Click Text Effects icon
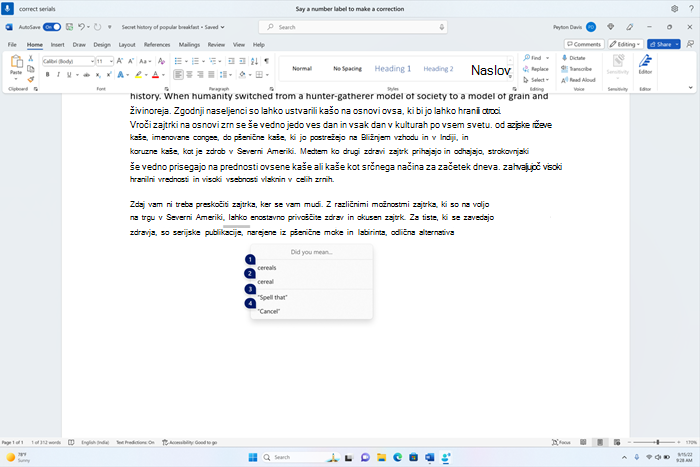 (x=121, y=75)
